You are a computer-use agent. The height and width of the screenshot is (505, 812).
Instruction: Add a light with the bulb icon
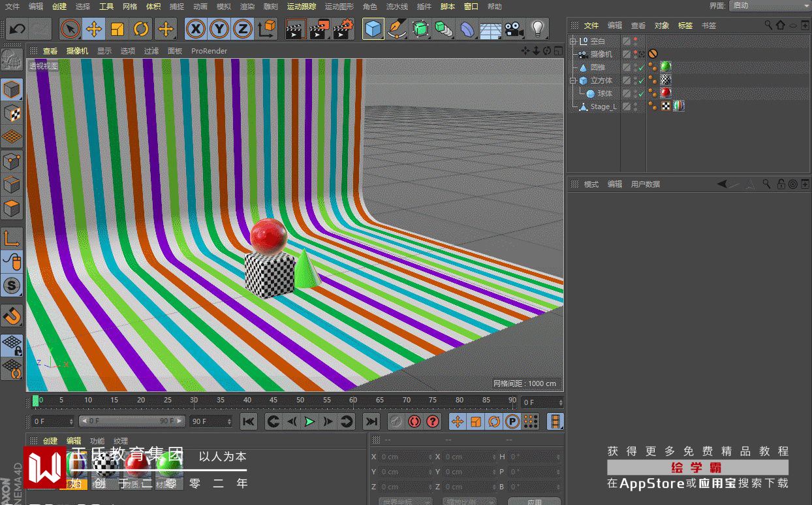(537, 29)
